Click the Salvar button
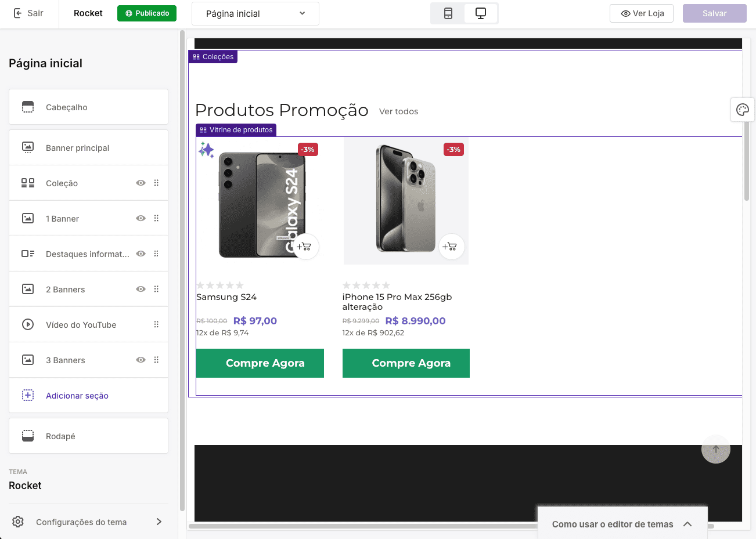Image resolution: width=756 pixels, height=539 pixels. (715, 13)
